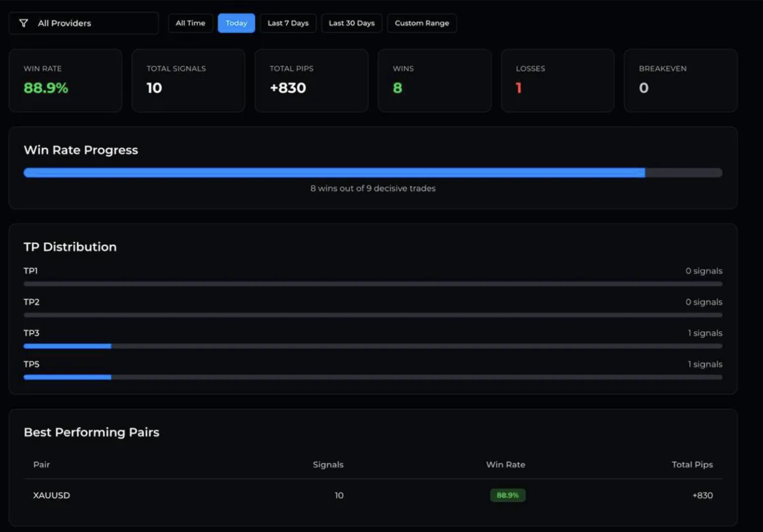Click TP1's '0 signals' count
763x532 pixels.
[704, 271]
